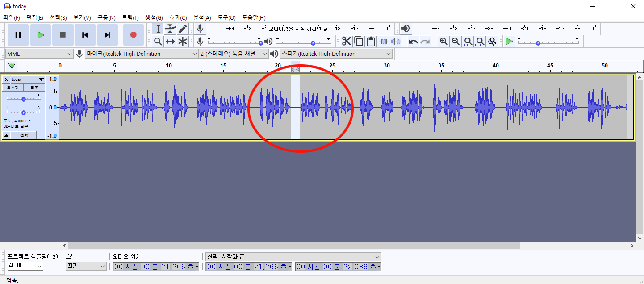Open the 효과(C) effects menu
Viewport: 644px width, 284px height.
[178, 17]
